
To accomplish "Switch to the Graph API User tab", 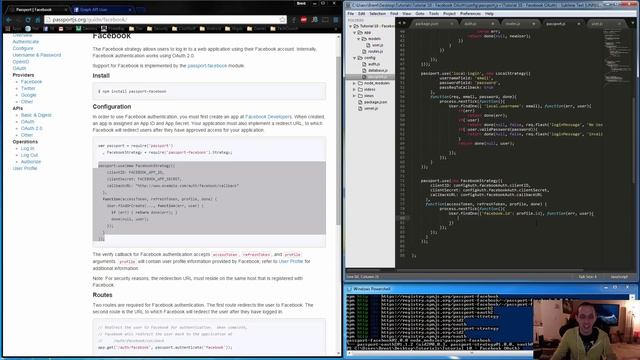I will coord(102,9).
